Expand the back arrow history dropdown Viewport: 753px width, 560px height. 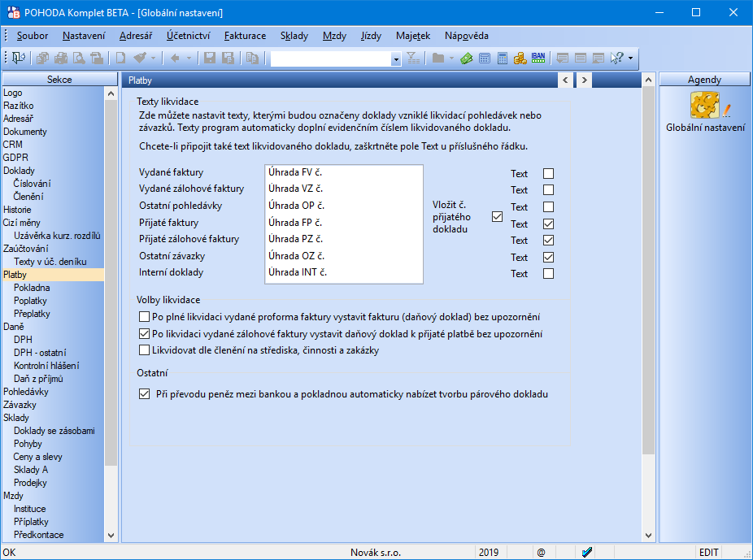[189, 58]
